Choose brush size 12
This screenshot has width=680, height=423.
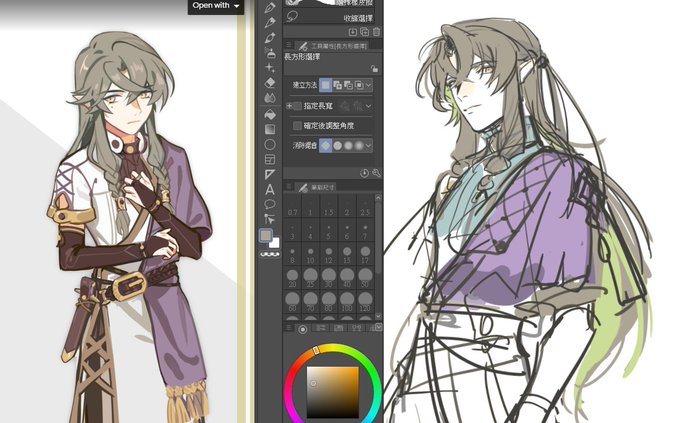329,255
